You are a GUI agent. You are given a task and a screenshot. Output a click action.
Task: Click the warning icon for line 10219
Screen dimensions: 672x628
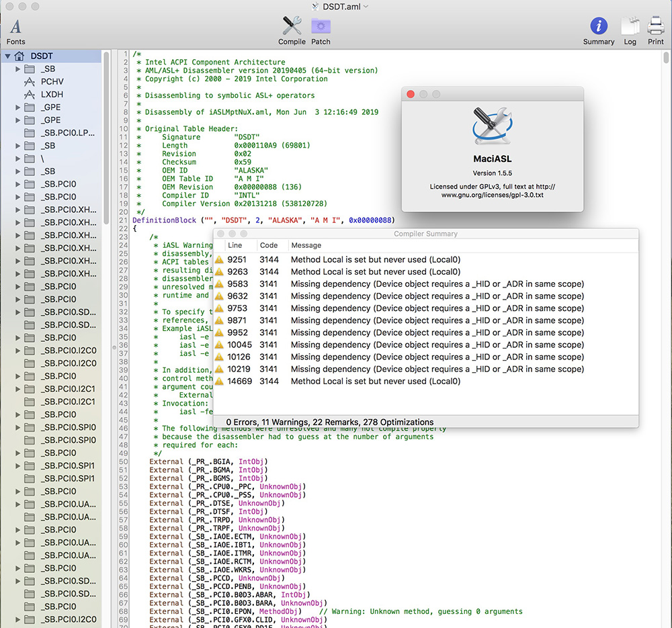pyautogui.click(x=220, y=369)
